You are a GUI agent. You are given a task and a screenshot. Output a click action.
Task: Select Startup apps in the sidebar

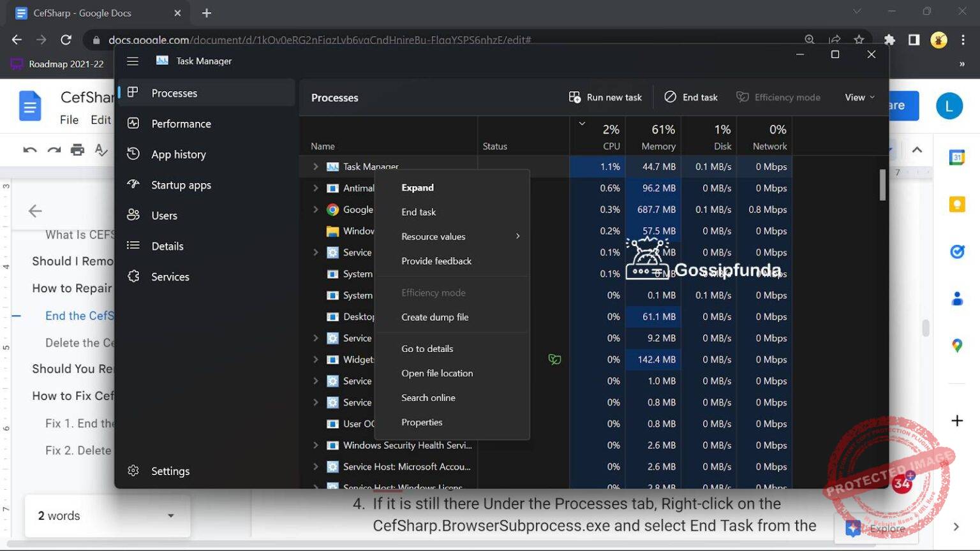click(181, 184)
